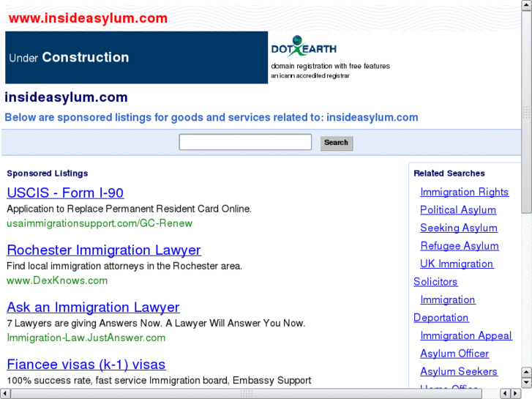Visit Immigration-Law.JustAnswer.com green URL
Image resolution: width=532 pixels, height=399 pixels.
(86, 338)
